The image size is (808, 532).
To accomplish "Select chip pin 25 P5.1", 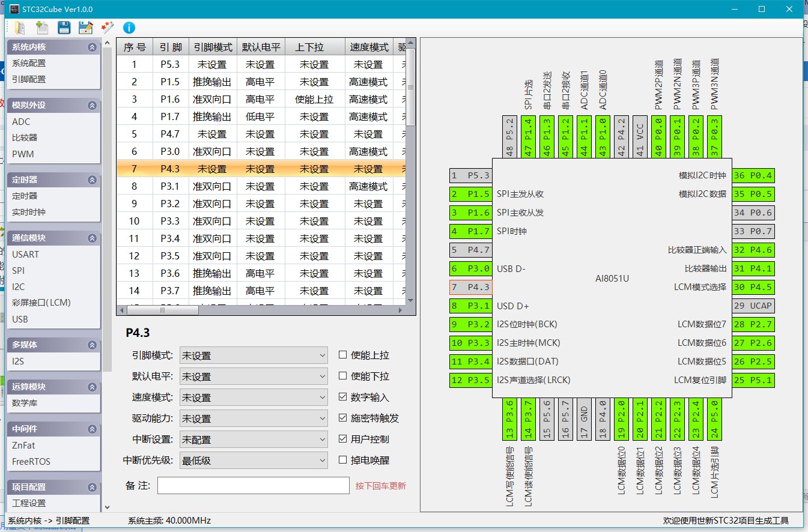I will point(753,380).
